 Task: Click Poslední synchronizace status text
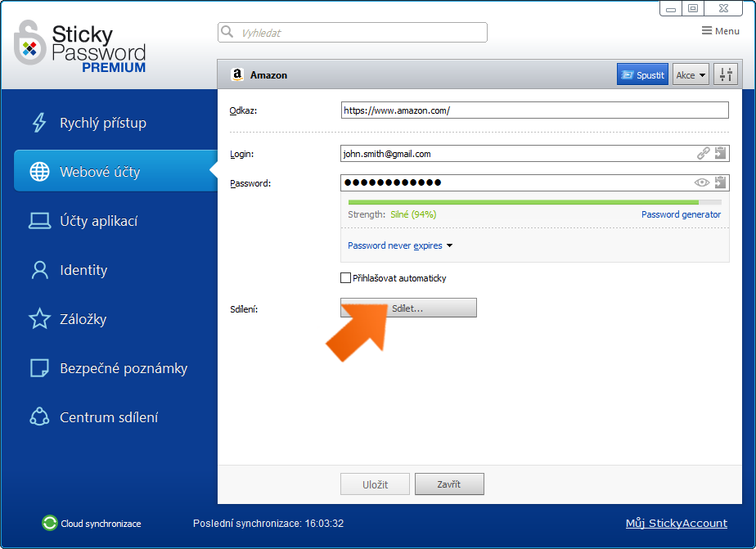pyautogui.click(x=268, y=523)
